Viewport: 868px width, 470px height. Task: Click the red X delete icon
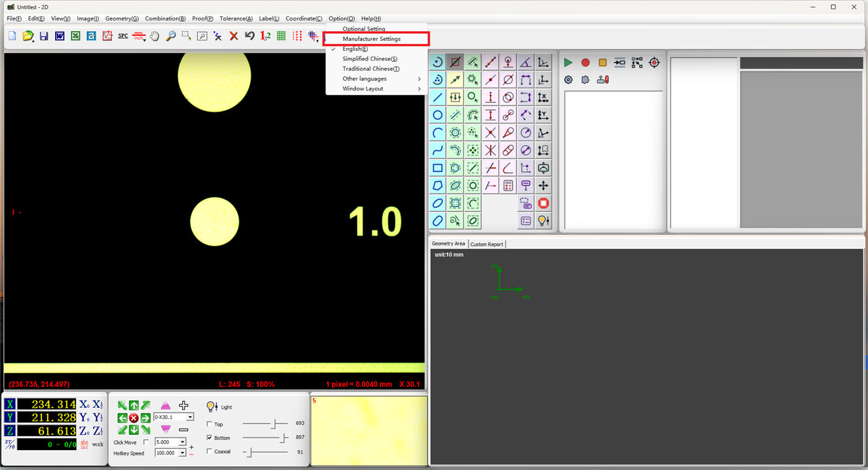[x=234, y=36]
